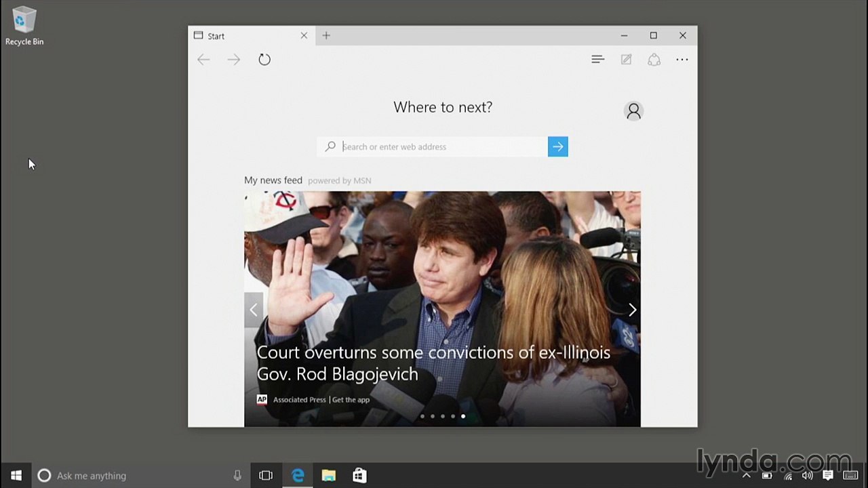Image resolution: width=868 pixels, height=488 pixels.
Task: Open the Store from the taskbar
Action: pos(359,476)
